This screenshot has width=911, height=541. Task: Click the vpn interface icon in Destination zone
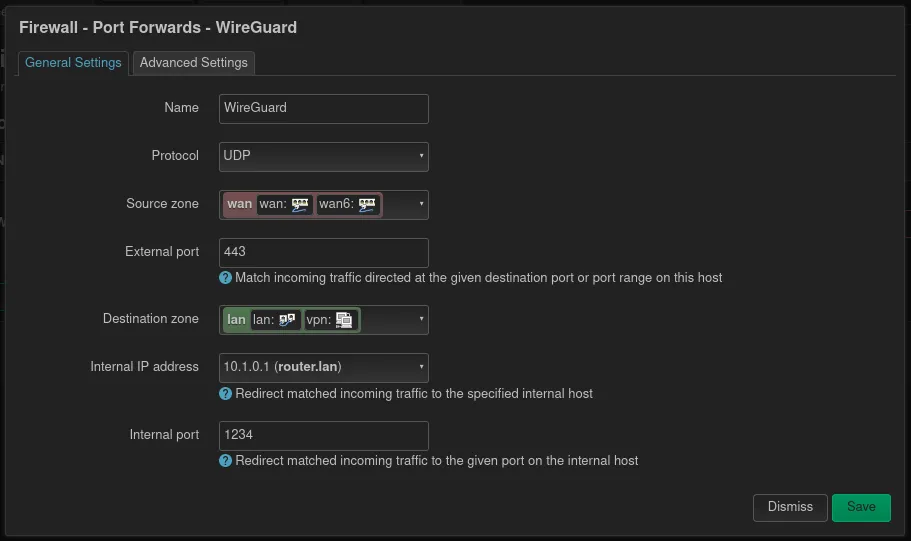click(344, 320)
